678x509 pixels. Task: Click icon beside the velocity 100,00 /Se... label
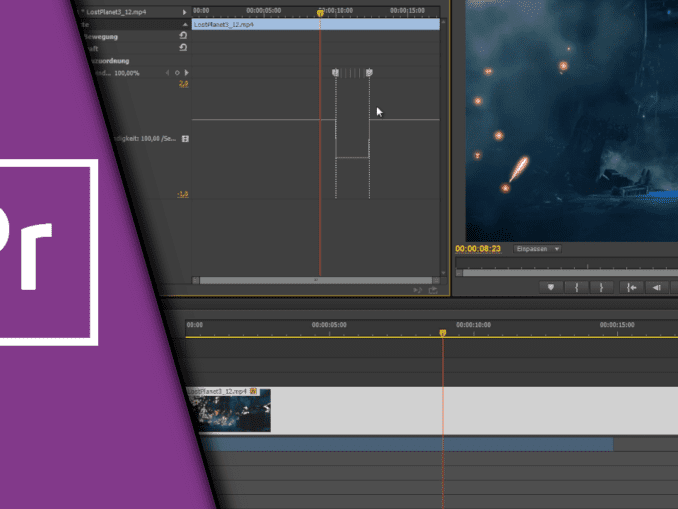(x=185, y=139)
